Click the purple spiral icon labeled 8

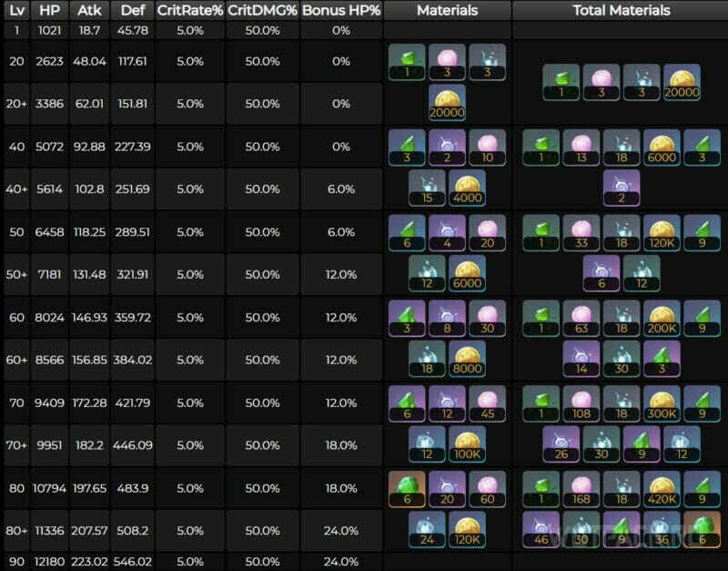(x=447, y=318)
